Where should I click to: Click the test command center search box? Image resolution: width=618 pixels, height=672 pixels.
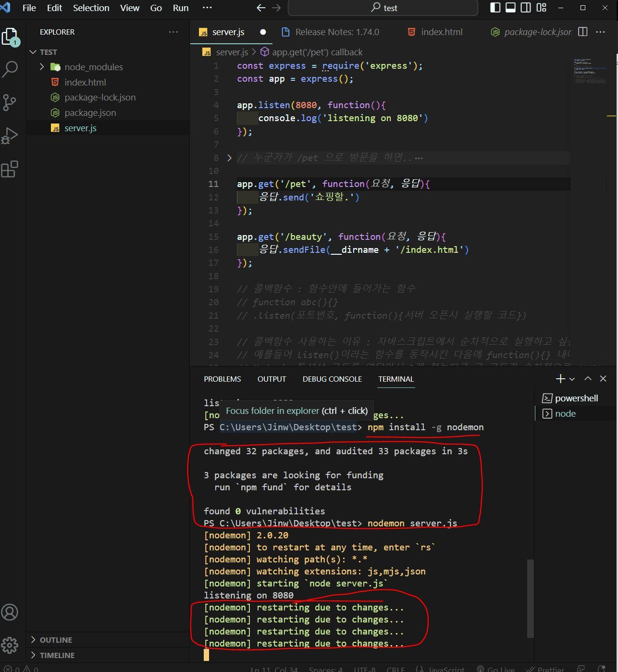[383, 8]
